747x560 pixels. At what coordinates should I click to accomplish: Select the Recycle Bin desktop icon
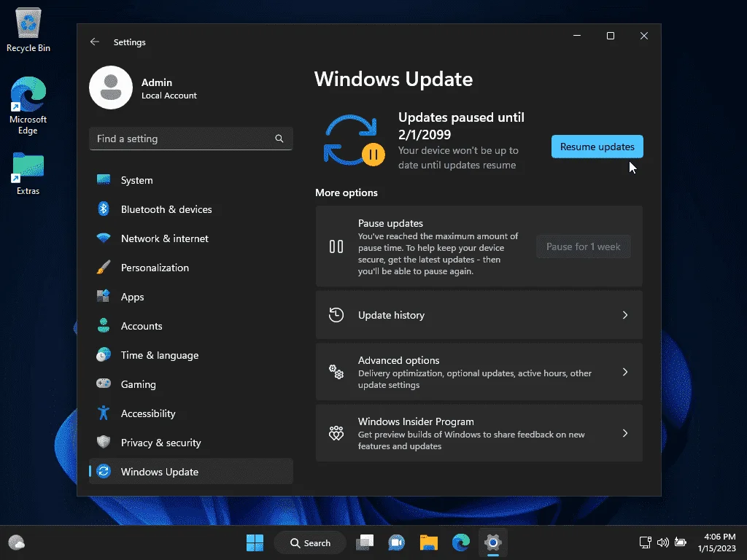tap(28, 30)
